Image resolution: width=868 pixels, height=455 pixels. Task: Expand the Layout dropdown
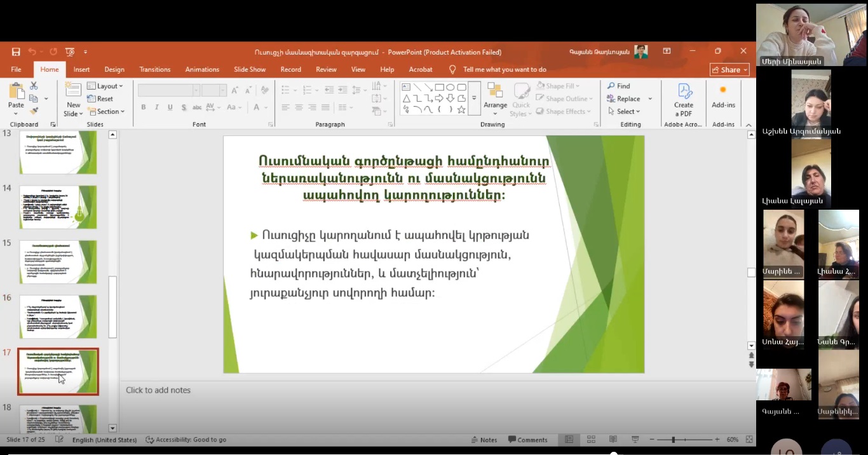(105, 86)
